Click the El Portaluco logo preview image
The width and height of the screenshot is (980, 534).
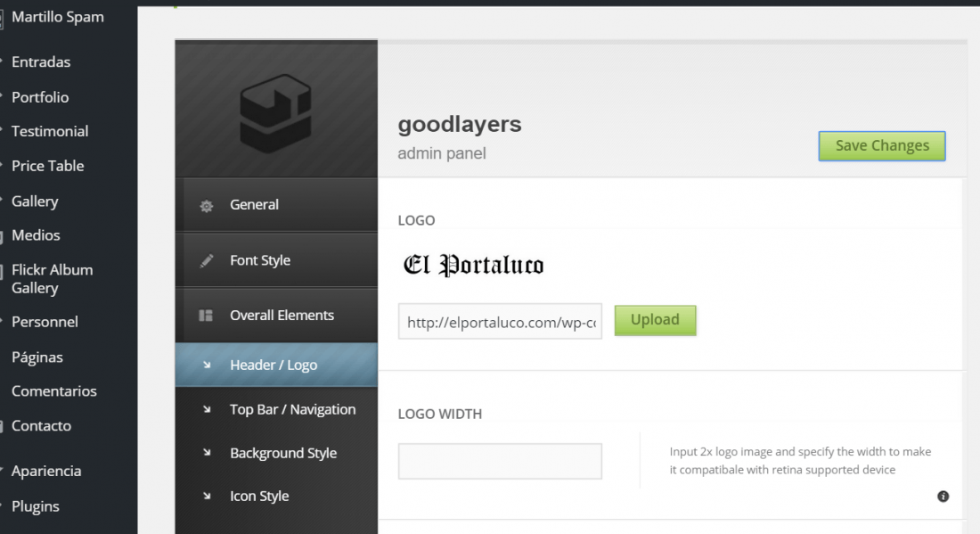[473, 265]
